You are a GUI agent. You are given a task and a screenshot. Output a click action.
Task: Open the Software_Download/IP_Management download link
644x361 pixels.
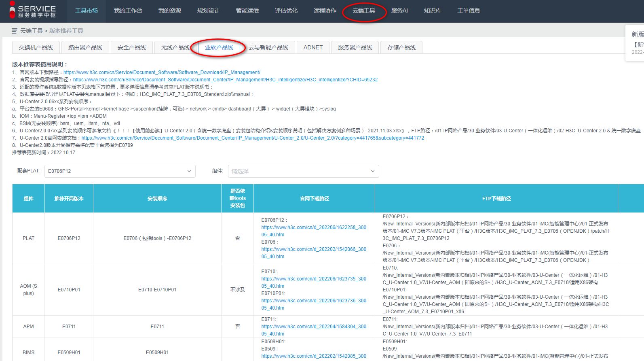[x=162, y=72]
